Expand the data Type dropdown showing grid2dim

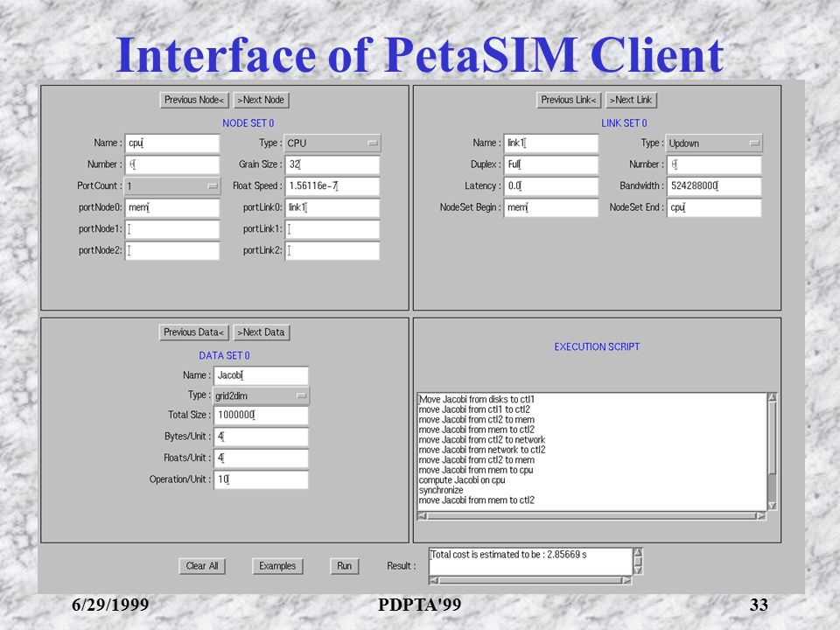coord(261,395)
